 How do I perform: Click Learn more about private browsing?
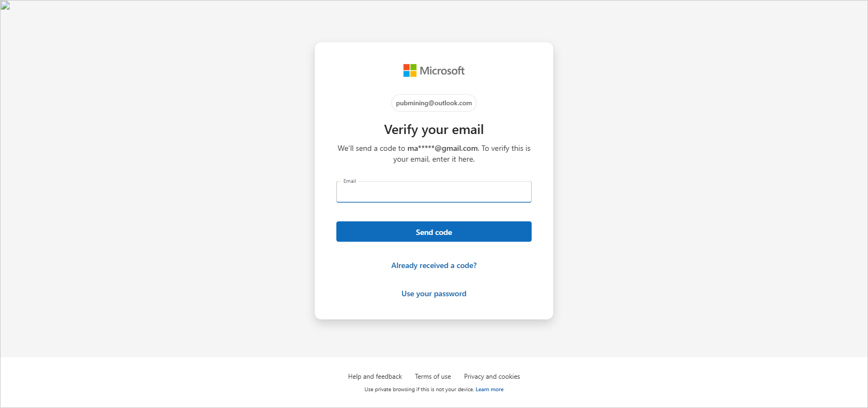(x=489, y=390)
